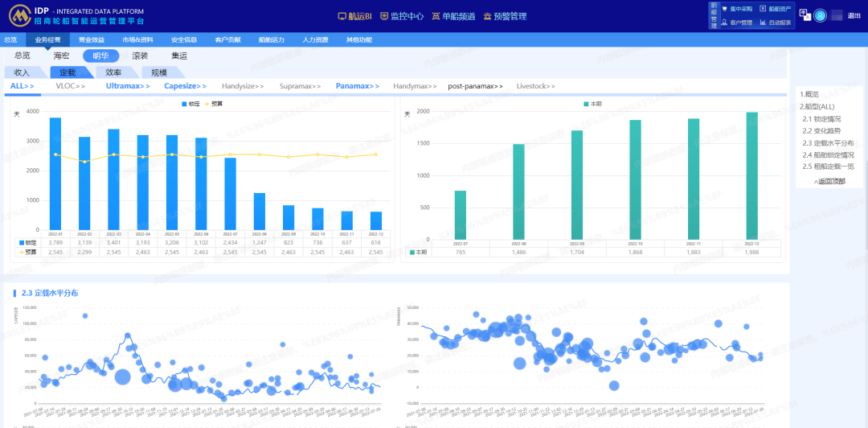Screen dimensions: 868x428
Task: Select the 安全信息 navigation tab
Action: [x=184, y=40]
